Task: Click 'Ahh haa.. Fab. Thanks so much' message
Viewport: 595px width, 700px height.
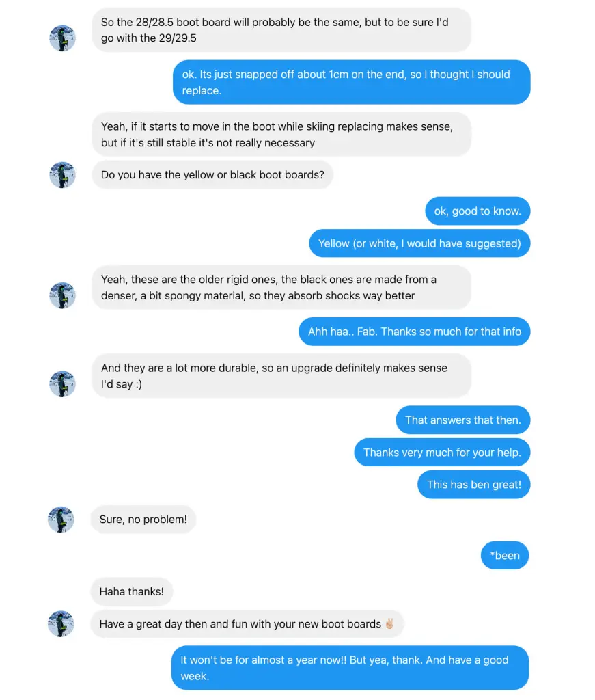Action: coord(414,332)
